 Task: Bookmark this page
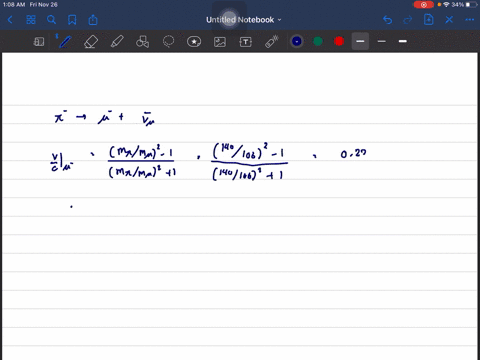tap(72, 20)
